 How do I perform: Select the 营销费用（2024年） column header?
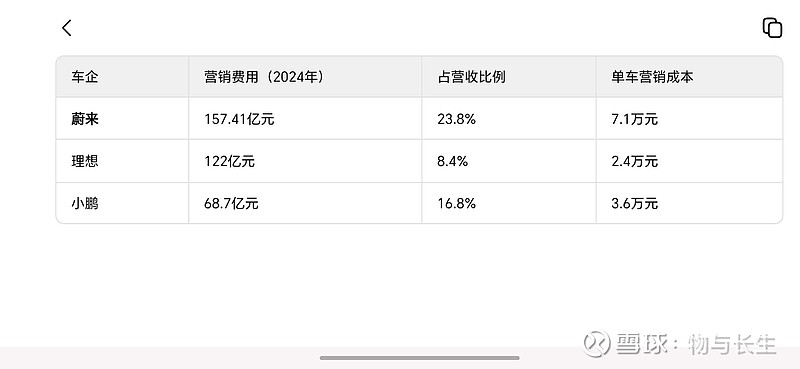(x=264, y=77)
